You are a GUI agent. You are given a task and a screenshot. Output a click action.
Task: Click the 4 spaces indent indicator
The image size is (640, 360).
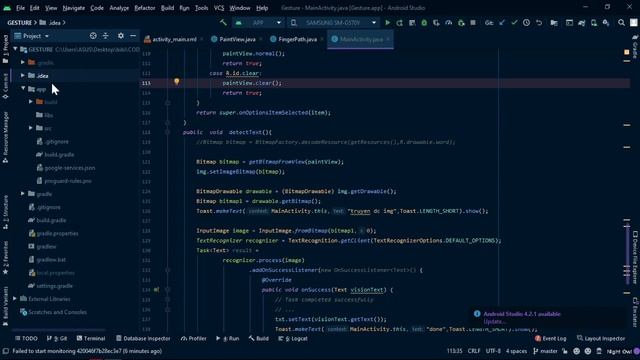516,351
